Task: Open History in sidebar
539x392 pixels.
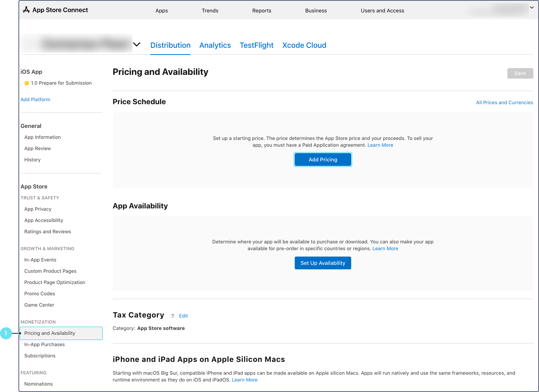Action: click(32, 160)
